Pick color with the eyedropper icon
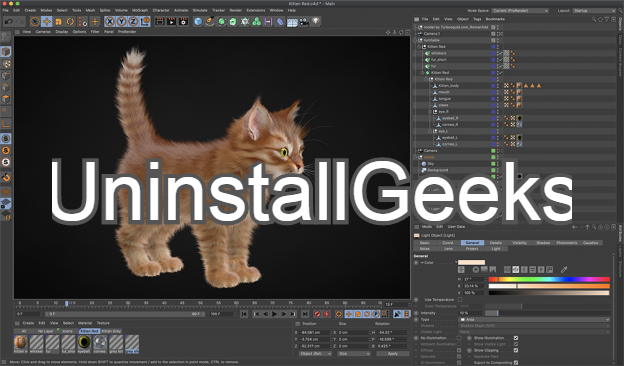624x366 pixels. (564, 270)
